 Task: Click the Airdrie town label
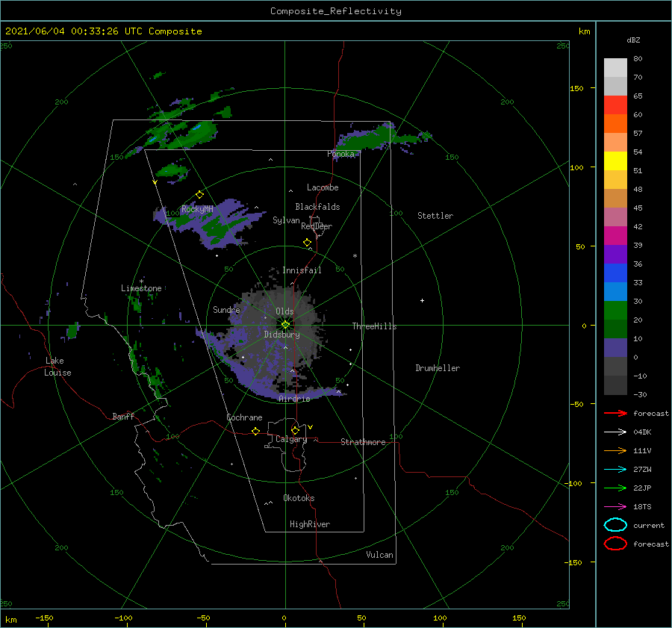pos(294,399)
